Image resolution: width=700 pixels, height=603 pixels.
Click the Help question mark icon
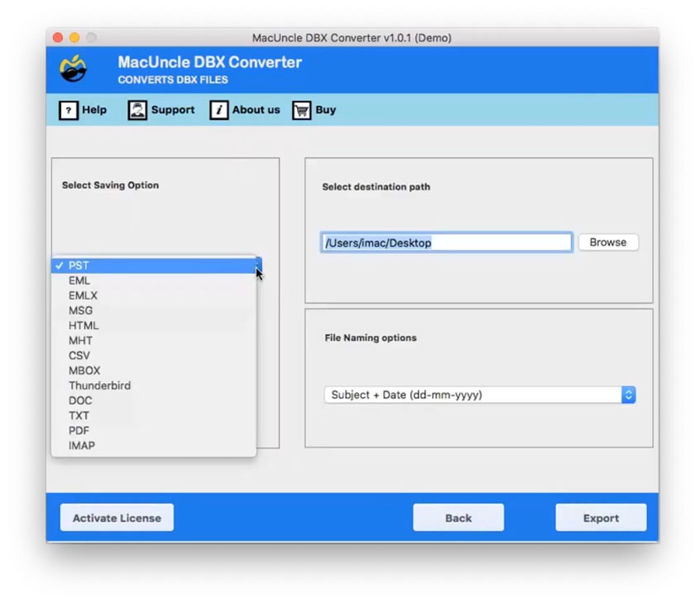pos(69,110)
